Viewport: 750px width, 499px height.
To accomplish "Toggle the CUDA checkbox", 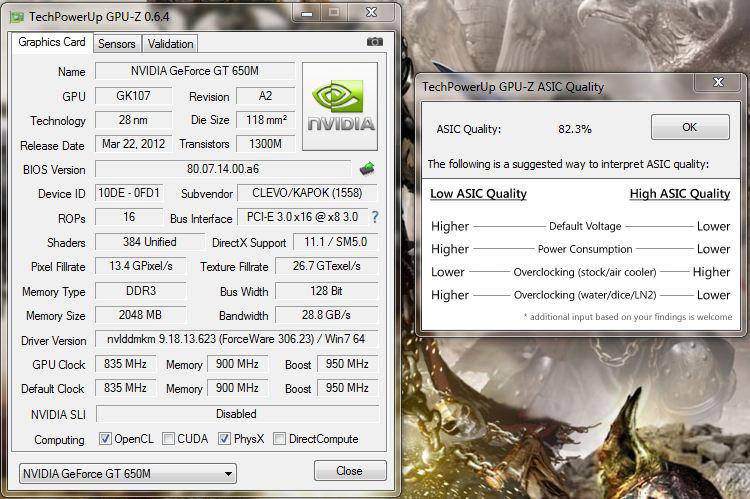I will coord(168,438).
